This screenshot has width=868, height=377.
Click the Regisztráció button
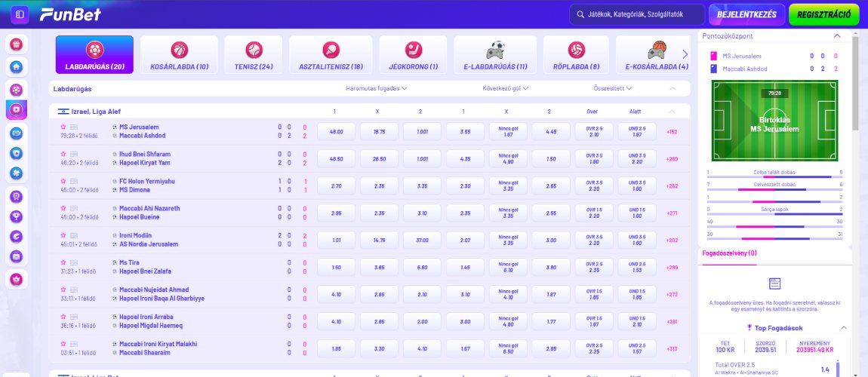pyautogui.click(x=823, y=15)
